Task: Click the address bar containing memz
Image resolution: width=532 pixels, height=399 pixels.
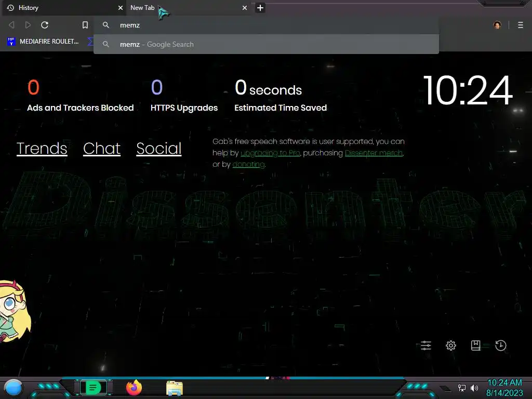Action: click(266, 25)
